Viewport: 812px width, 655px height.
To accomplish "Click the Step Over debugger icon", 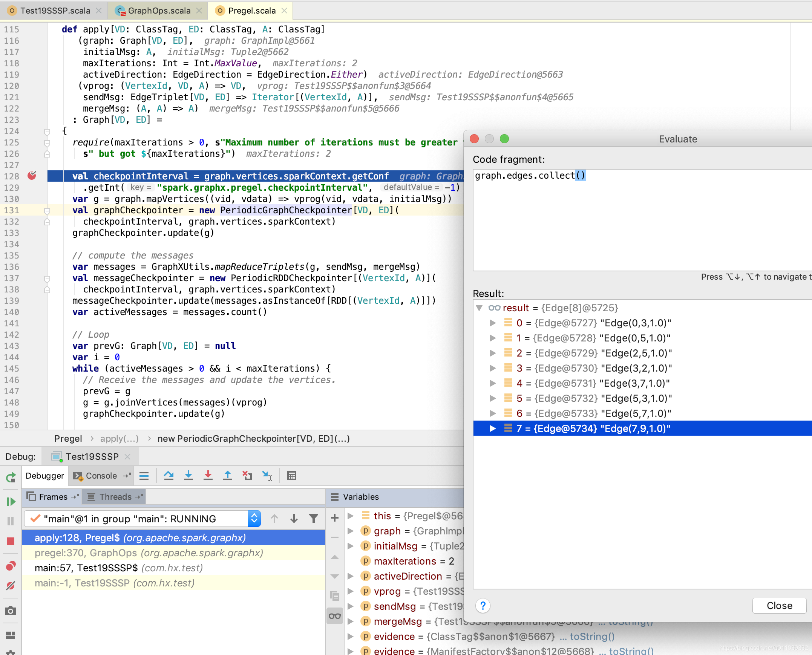I will pos(169,476).
